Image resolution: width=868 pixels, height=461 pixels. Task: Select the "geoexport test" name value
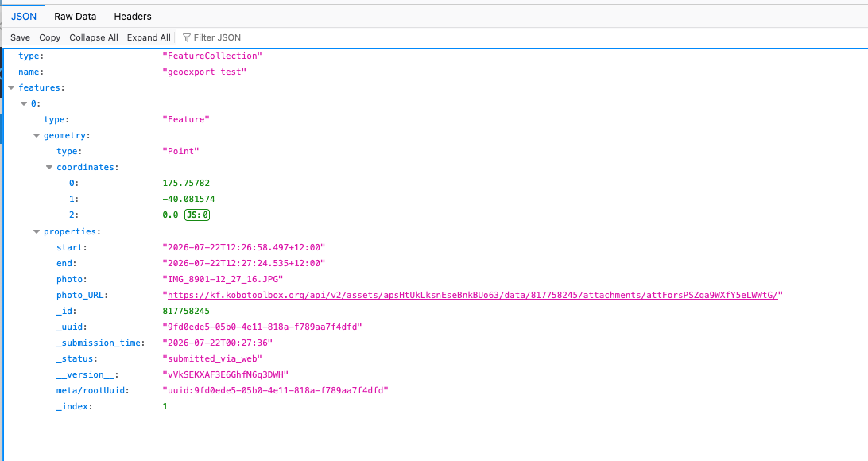204,72
